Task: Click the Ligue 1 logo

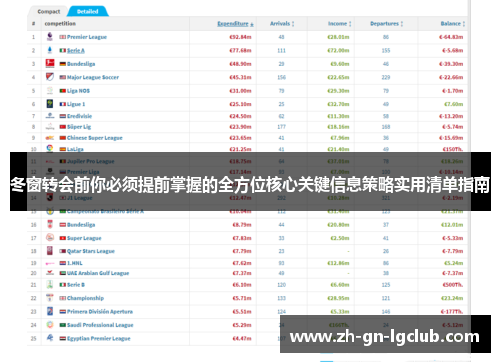Action: [x=50, y=104]
